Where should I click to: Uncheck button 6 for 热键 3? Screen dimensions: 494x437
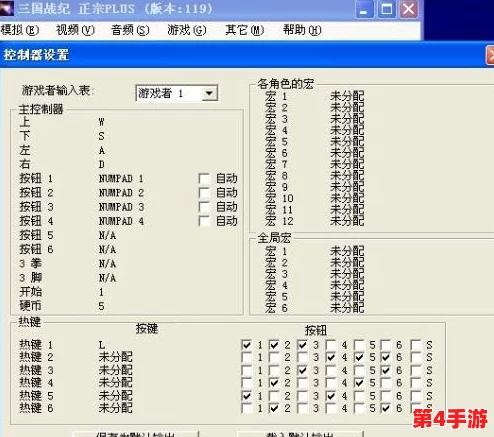coord(386,370)
